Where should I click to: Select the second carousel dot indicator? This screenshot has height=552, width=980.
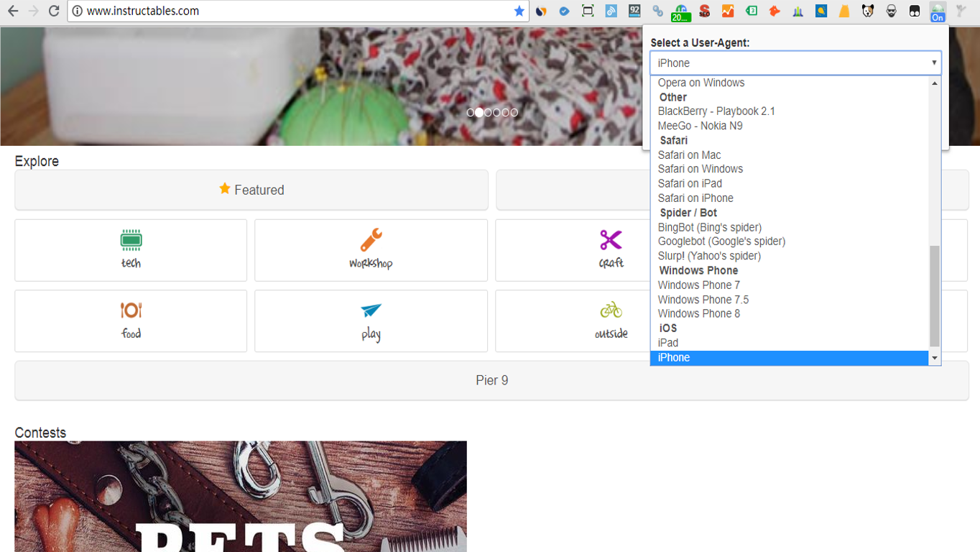(x=479, y=113)
